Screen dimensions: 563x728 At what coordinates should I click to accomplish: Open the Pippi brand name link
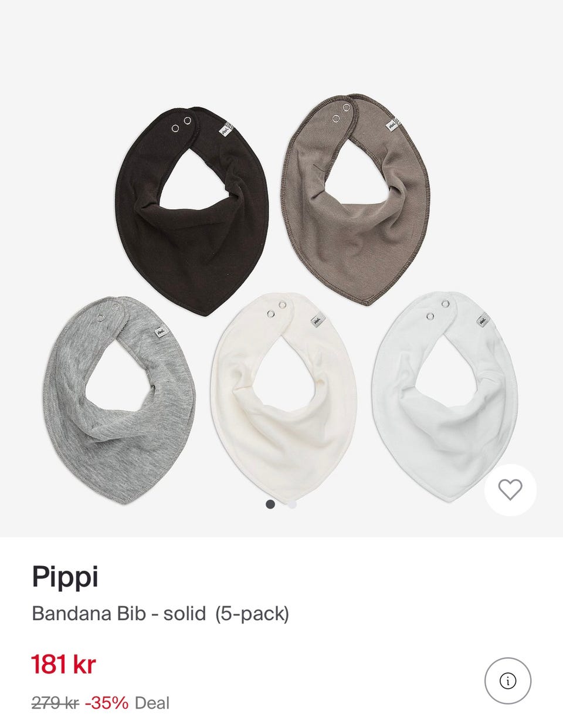click(65, 577)
